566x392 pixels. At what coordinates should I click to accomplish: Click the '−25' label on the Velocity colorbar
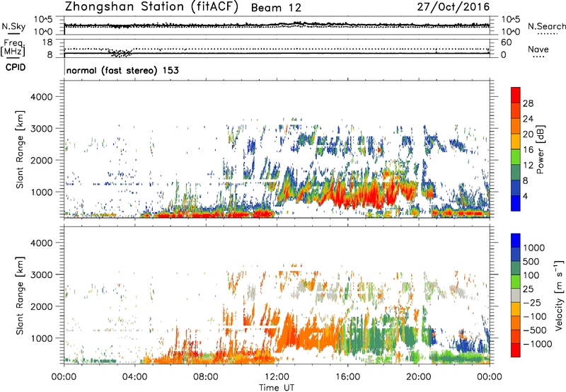click(532, 302)
